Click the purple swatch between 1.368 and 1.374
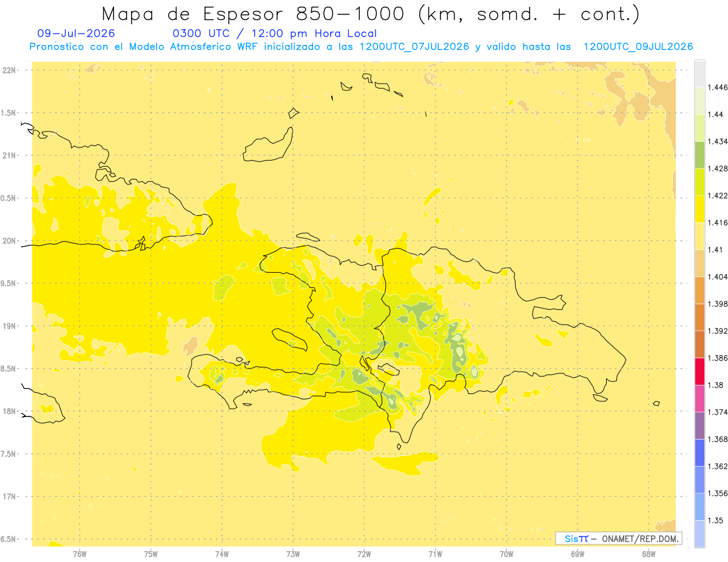 point(699,426)
